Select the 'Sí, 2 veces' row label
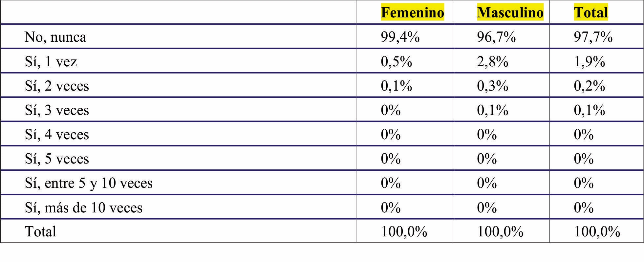 point(57,86)
